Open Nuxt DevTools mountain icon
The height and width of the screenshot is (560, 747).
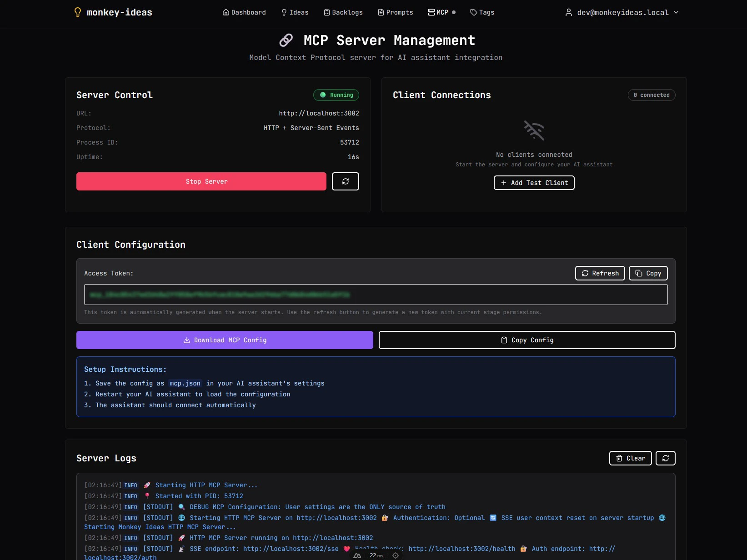point(357,555)
